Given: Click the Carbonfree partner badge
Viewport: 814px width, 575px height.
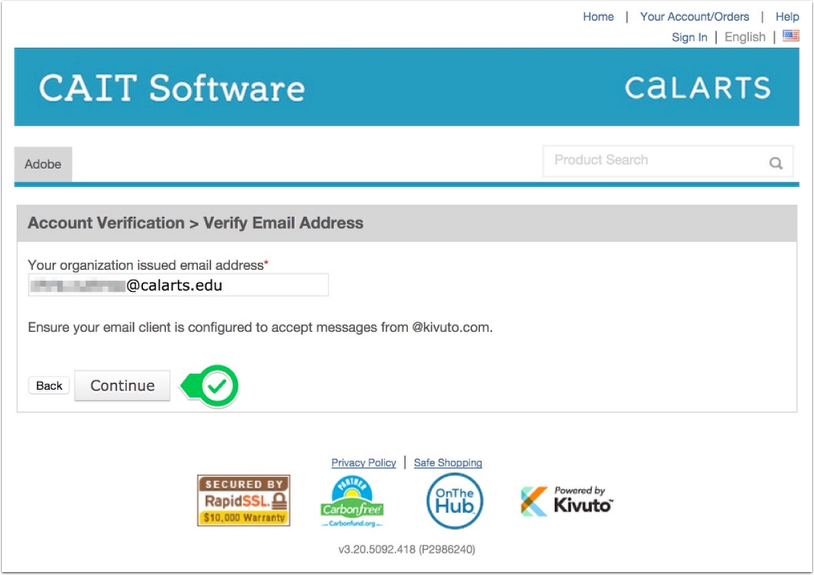Looking at the screenshot, I should (x=352, y=502).
